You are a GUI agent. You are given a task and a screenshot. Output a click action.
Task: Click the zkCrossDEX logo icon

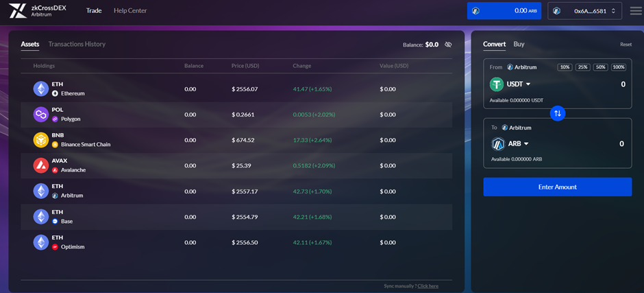click(x=18, y=11)
